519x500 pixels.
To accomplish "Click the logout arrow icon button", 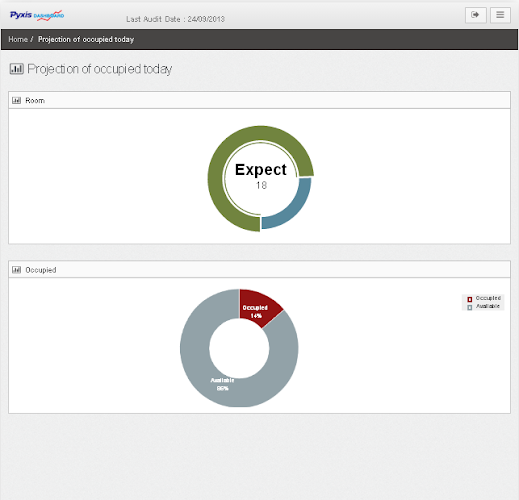I will point(476,15).
